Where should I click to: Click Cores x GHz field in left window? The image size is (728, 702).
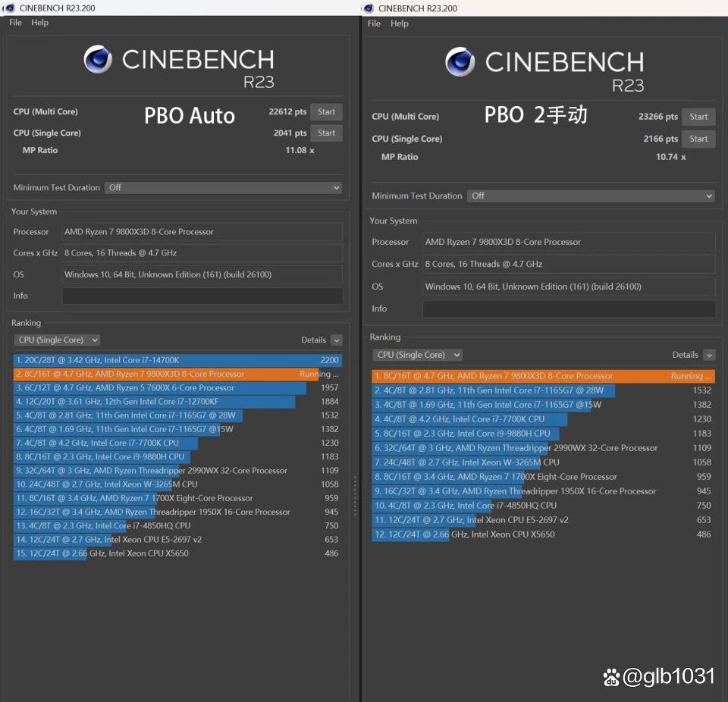(x=202, y=253)
